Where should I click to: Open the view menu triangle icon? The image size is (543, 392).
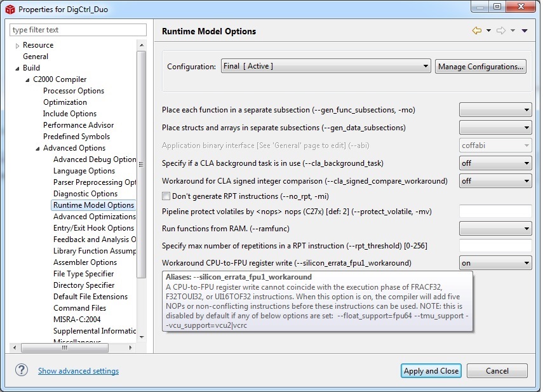525,30
